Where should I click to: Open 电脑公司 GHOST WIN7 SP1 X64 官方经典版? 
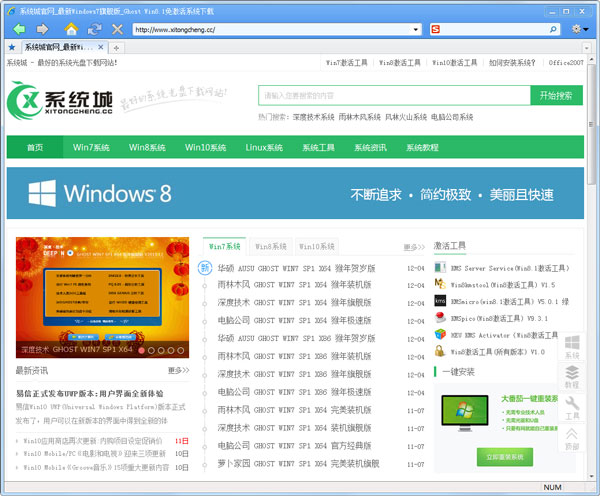pyautogui.click(x=294, y=446)
